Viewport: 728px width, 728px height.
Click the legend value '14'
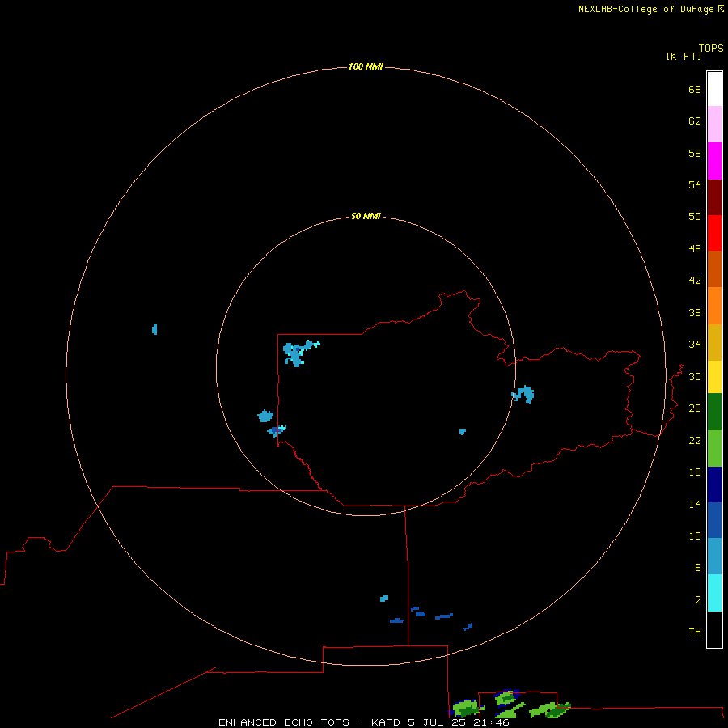pos(695,504)
